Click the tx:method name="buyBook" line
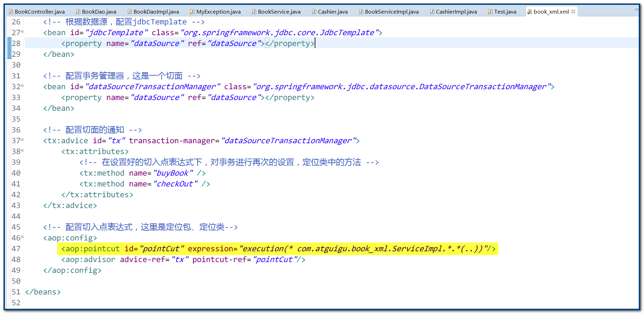The height and width of the screenshot is (314, 644). click(143, 173)
